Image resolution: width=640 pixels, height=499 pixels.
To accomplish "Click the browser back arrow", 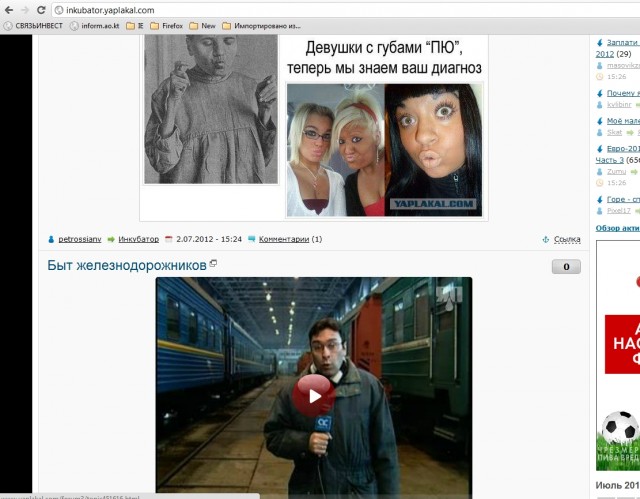I will 9,9.
